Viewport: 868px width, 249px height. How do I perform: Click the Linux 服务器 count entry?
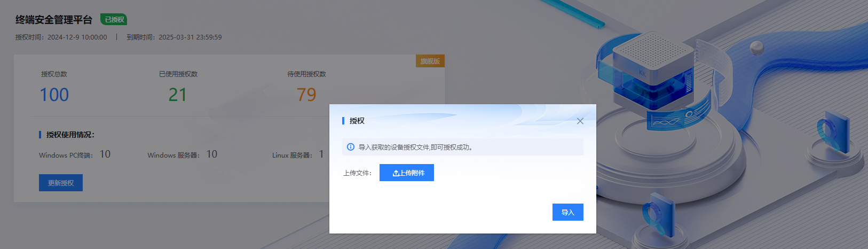[x=297, y=154]
